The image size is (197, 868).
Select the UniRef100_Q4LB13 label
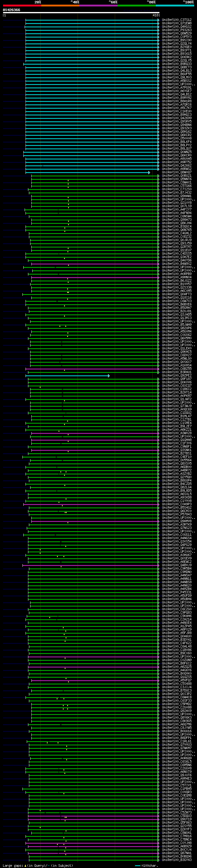click(176, 71)
